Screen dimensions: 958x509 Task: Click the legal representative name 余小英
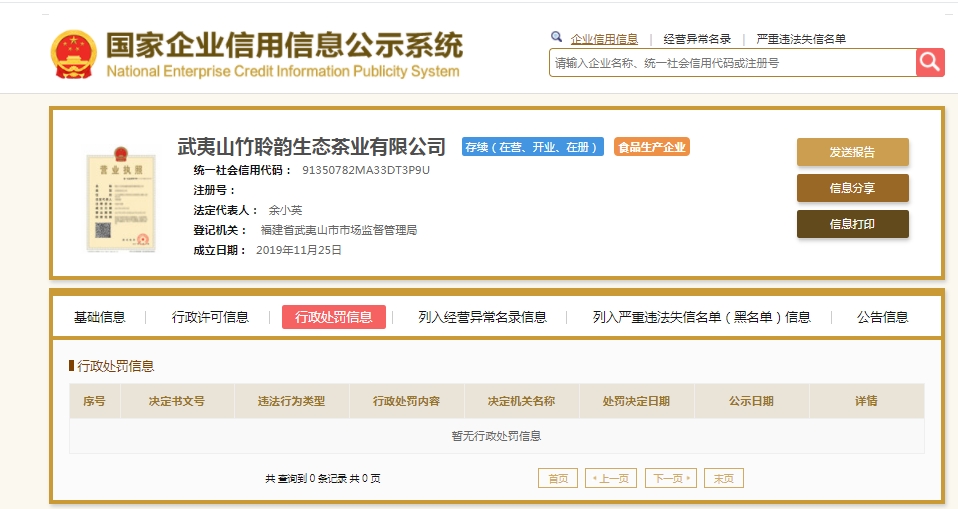[285, 210]
